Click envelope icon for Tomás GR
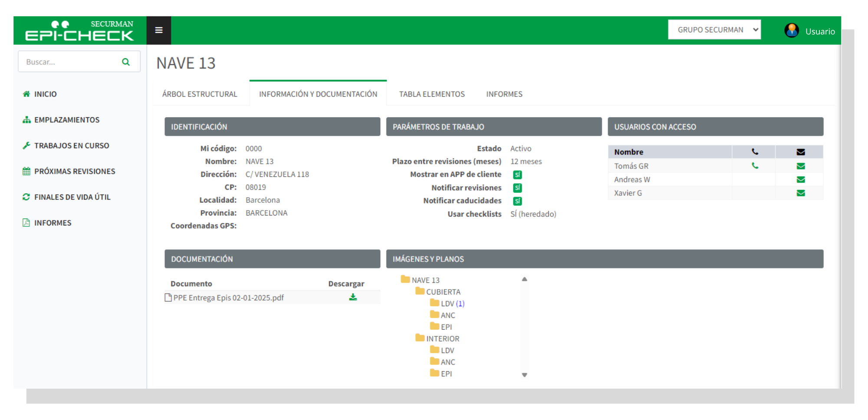868x420 pixels. (x=801, y=166)
